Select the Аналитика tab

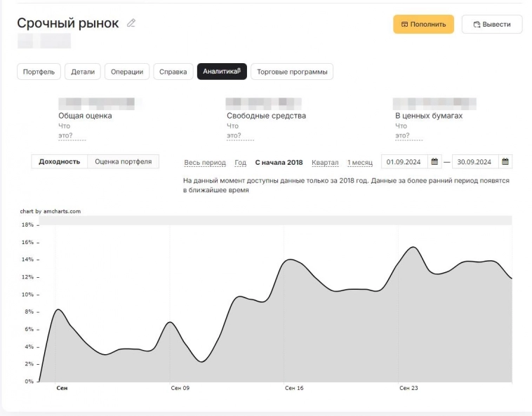pyautogui.click(x=222, y=72)
